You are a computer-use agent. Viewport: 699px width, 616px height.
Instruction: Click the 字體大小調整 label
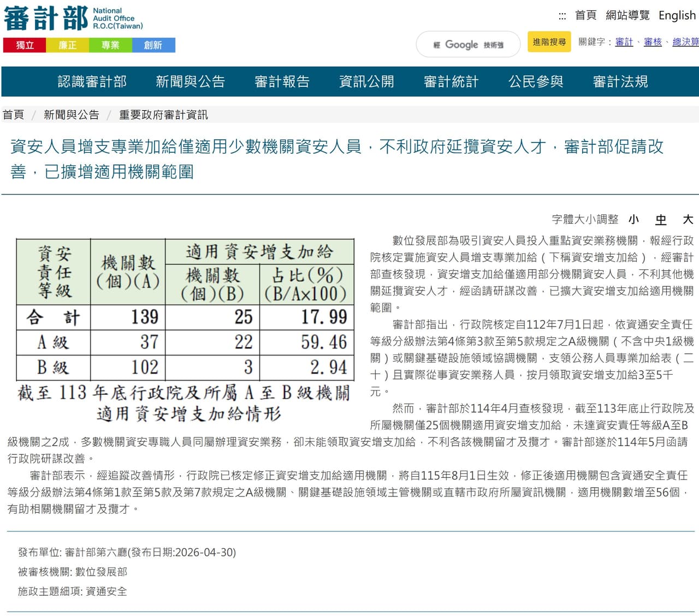(x=585, y=220)
